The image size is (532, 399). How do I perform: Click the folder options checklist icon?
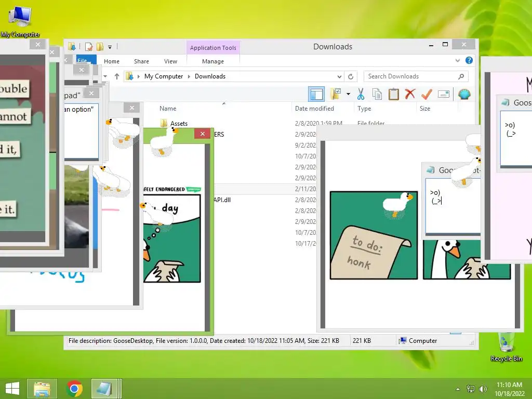(x=336, y=94)
